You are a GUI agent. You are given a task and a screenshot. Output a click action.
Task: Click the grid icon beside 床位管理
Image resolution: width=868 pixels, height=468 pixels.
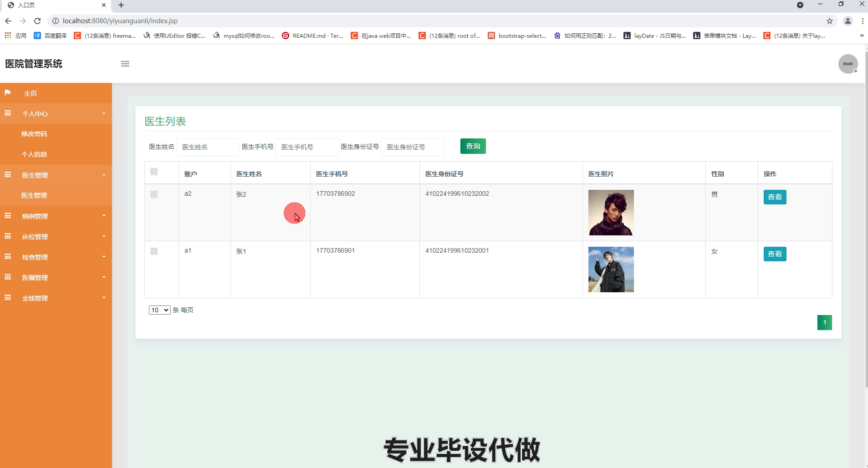coord(8,236)
